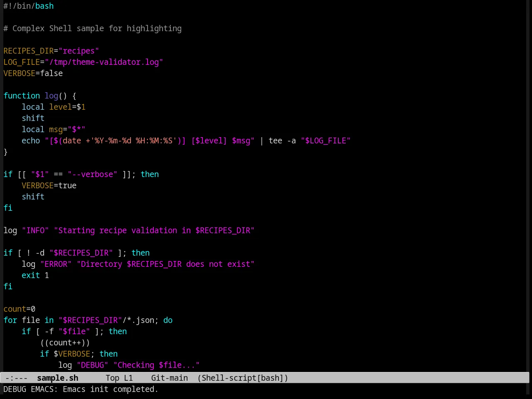Click the "INFO" string in log call

click(35, 230)
